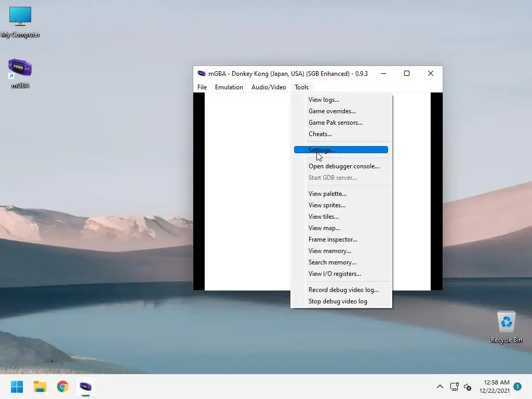Viewport: 532px width, 399px height.
Task: Open View memory... tool
Action: point(341,251)
